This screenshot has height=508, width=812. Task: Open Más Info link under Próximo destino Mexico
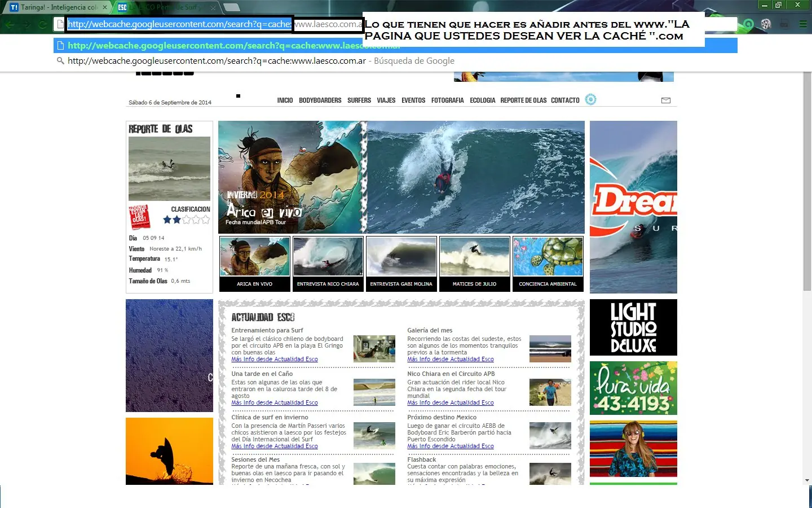point(451,446)
